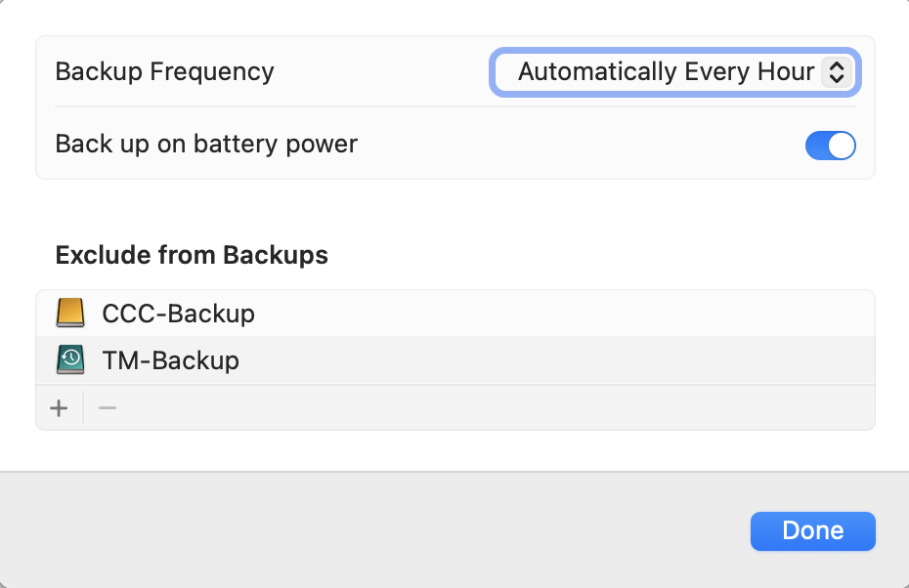Open the Backup Frequency popup menu
Image resolution: width=909 pixels, height=588 pixels.
pyautogui.click(x=674, y=72)
